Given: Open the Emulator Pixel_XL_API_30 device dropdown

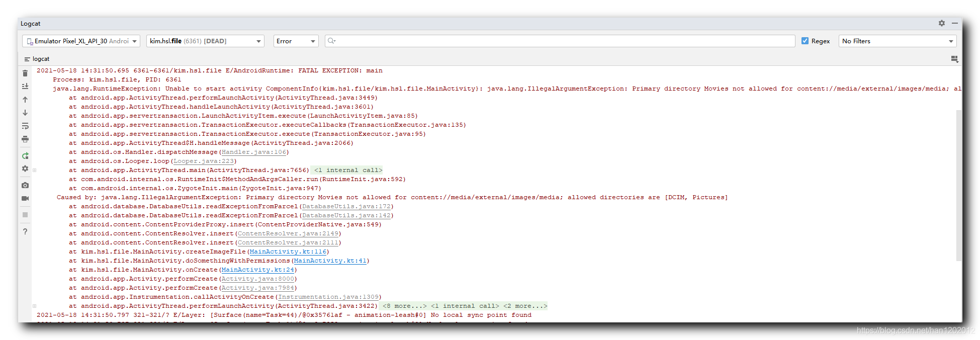Looking at the screenshot, I should point(81,41).
